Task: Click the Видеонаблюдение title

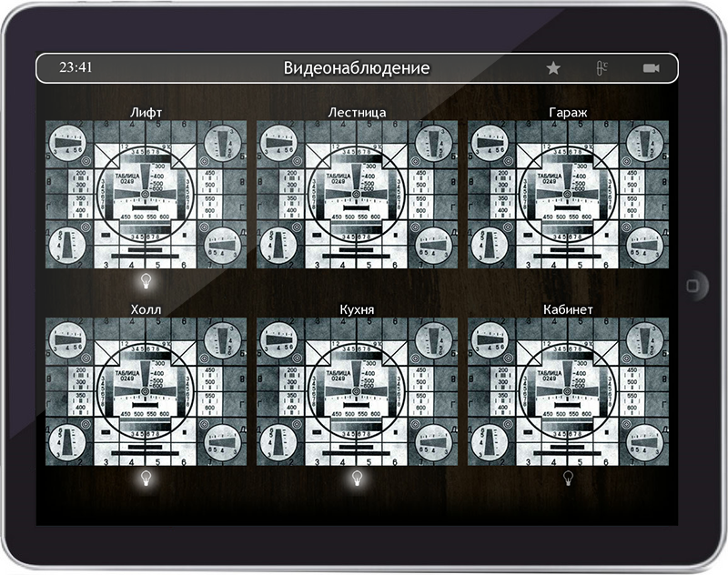Action: coord(356,68)
